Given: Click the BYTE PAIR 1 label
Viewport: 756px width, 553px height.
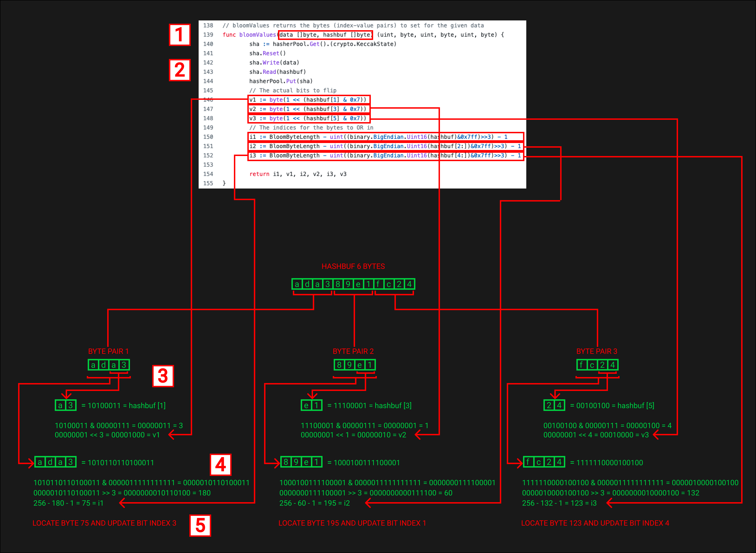Looking at the screenshot, I should [x=108, y=351].
